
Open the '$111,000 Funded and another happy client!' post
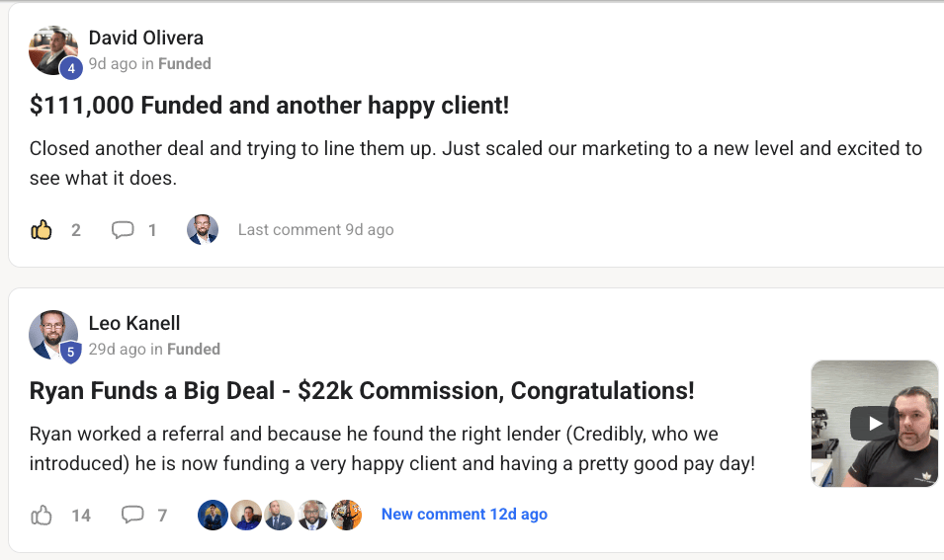(x=269, y=106)
